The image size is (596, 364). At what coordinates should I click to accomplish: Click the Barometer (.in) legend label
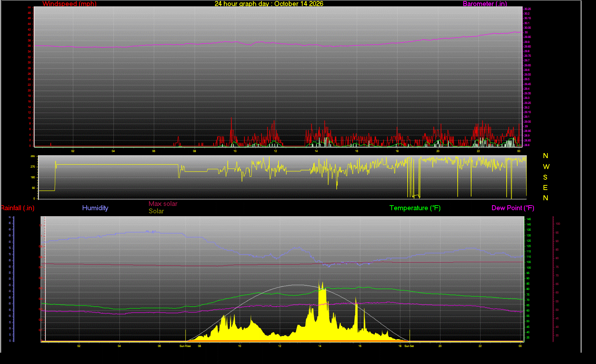coord(485,4)
